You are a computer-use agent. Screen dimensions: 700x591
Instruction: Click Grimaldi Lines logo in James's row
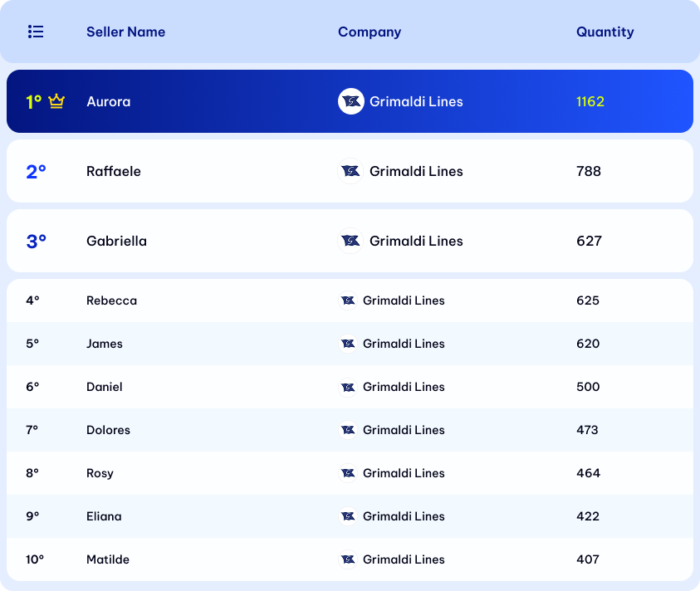(x=349, y=344)
